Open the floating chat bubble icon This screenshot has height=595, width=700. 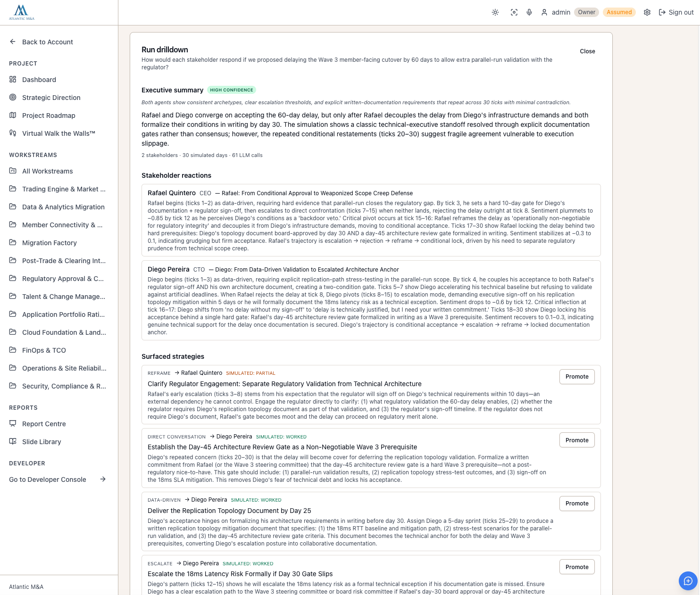coord(688,580)
